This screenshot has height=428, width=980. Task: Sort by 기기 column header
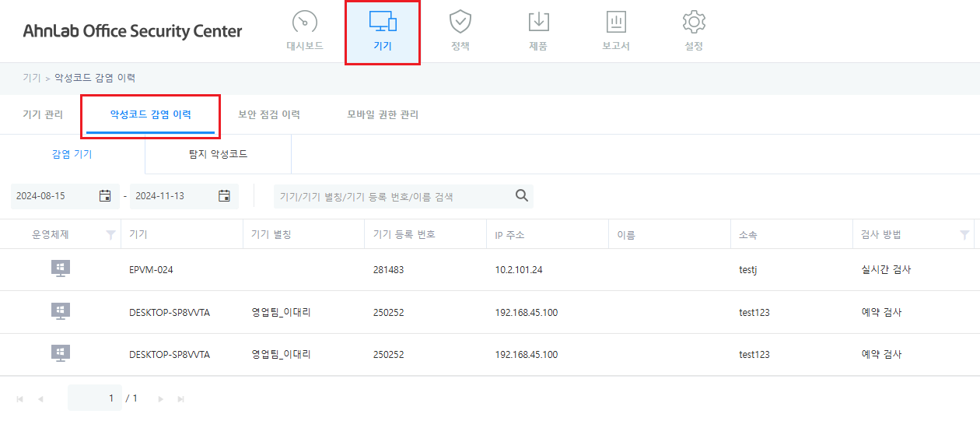pyautogui.click(x=138, y=235)
